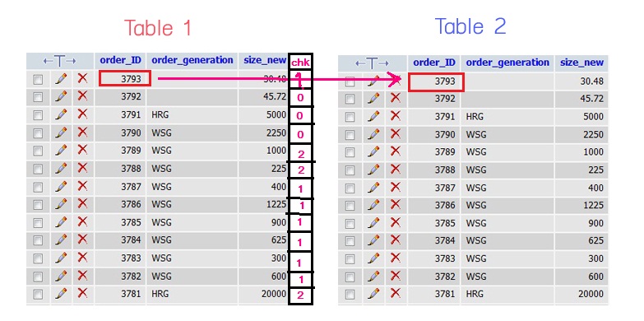This screenshot has width=644, height=321.
Task: Select WSG cell of row 3787 in Table 2
Action: 476,188
